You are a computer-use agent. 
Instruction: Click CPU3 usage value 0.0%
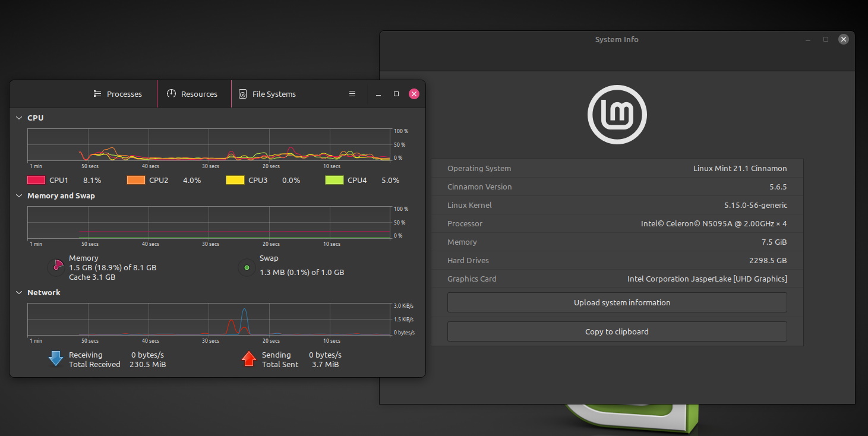click(x=291, y=180)
